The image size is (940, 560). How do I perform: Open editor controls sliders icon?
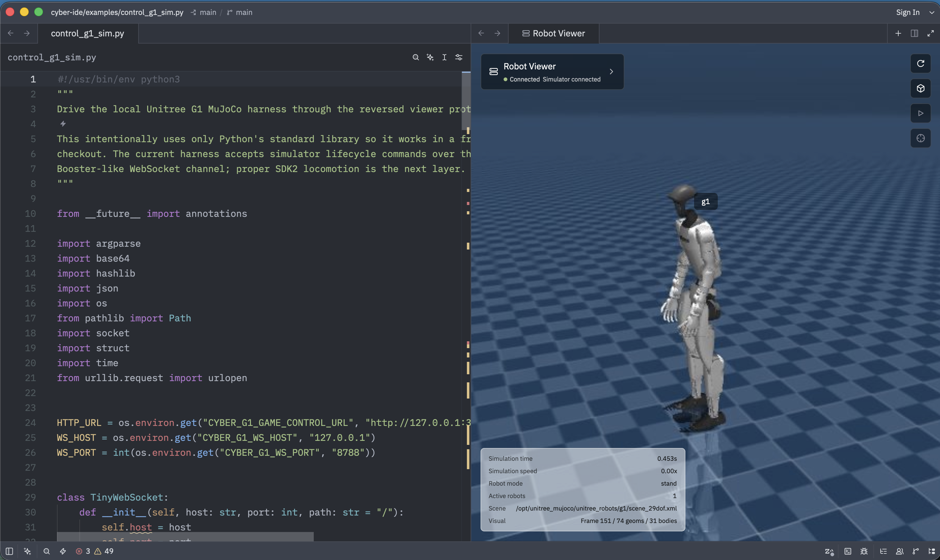pyautogui.click(x=459, y=57)
